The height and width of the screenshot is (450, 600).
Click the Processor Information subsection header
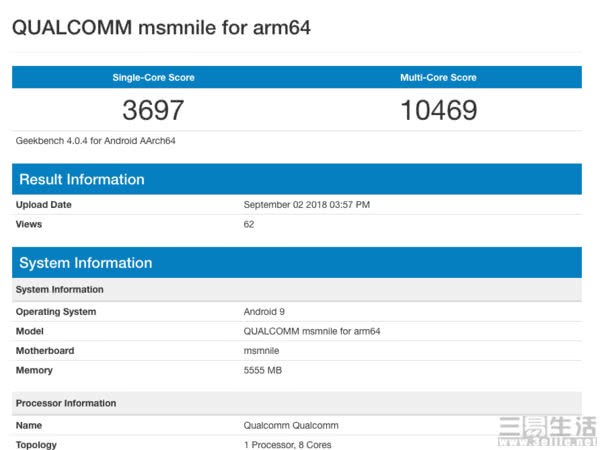66,403
